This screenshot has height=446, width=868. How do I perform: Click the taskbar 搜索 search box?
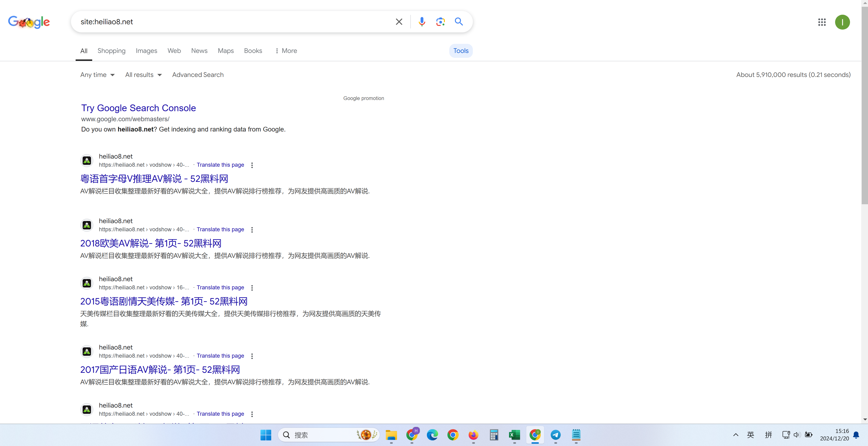click(x=329, y=435)
